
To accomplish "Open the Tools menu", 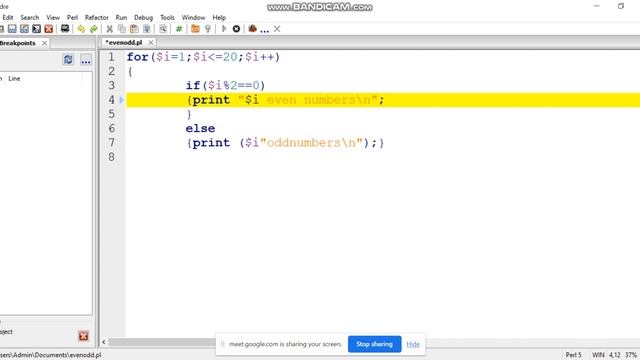I will pyautogui.click(x=167, y=18).
